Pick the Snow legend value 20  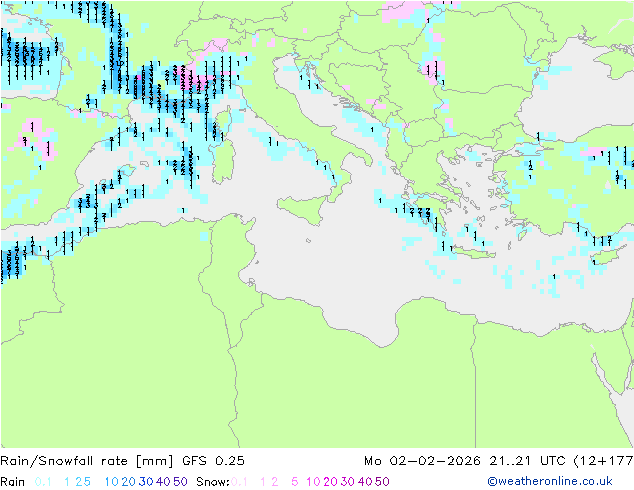[x=330, y=482]
